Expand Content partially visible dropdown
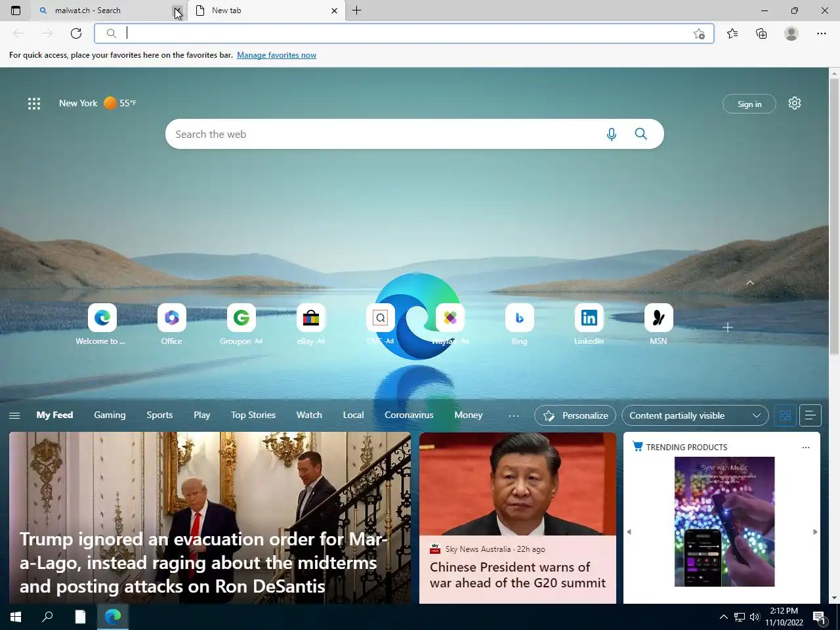Screen dimensions: 840x630 695,415
